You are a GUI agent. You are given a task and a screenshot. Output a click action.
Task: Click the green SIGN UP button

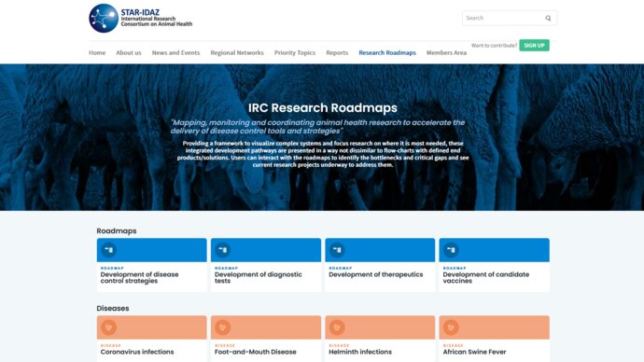[534, 45]
